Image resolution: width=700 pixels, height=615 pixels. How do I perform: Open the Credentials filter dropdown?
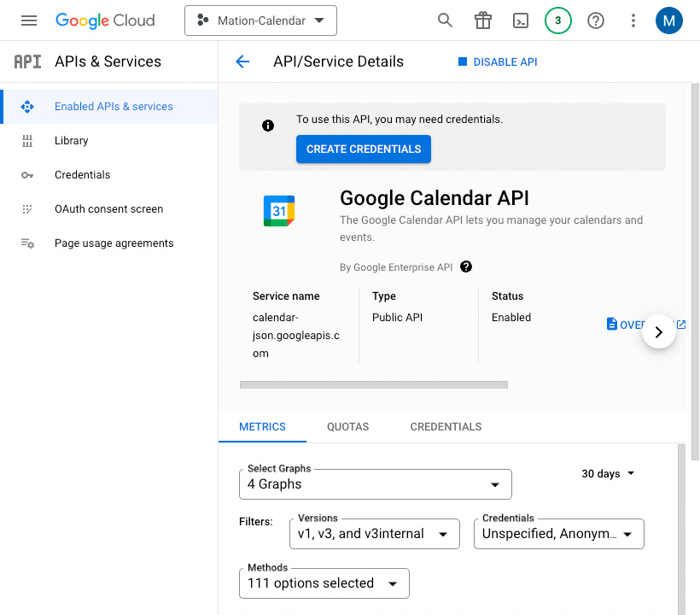(559, 534)
